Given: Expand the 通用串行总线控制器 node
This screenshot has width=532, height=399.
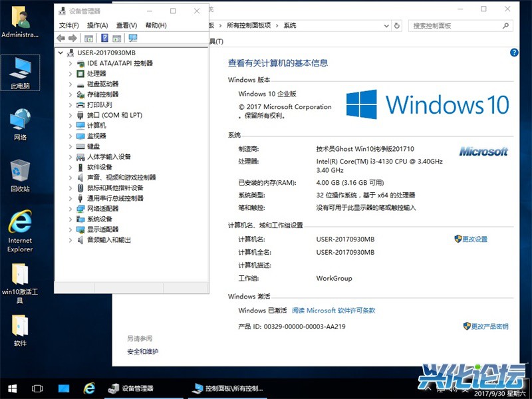Looking at the screenshot, I should coord(70,198).
